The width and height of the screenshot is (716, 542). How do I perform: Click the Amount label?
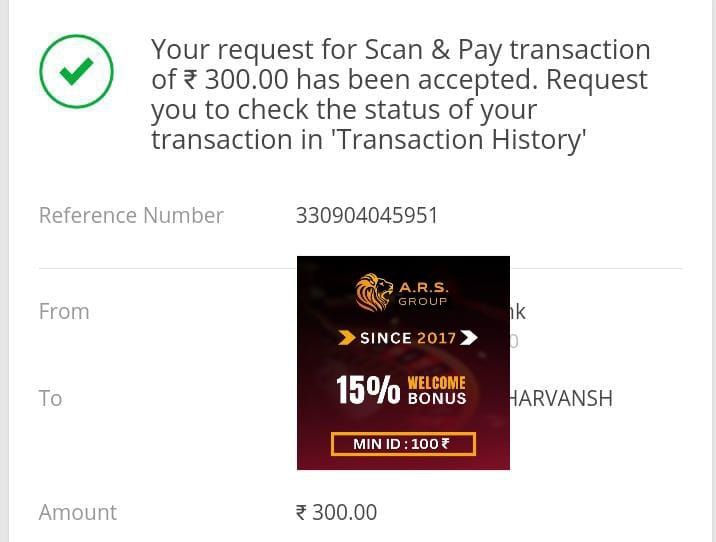click(78, 512)
